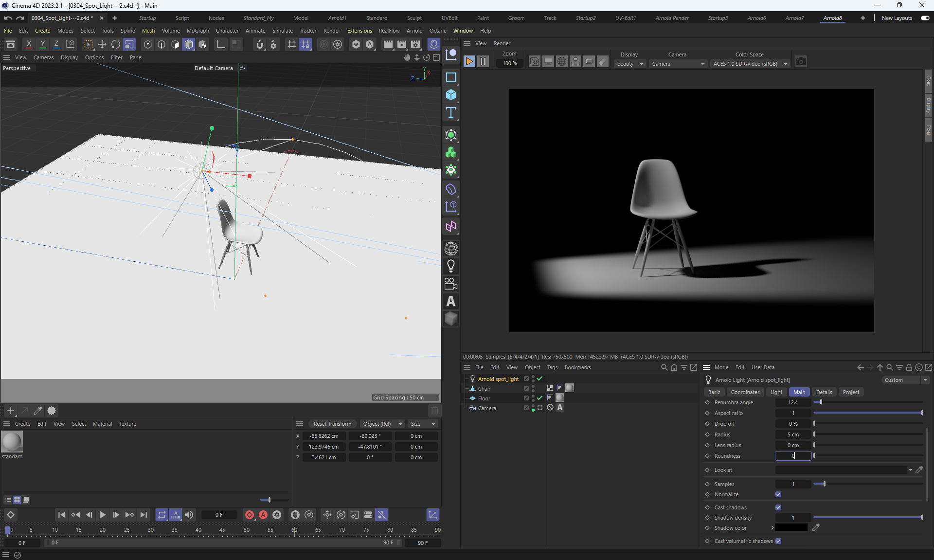Select the Move tool in toolbar
Image resolution: width=934 pixels, height=560 pixels.
pos(102,45)
